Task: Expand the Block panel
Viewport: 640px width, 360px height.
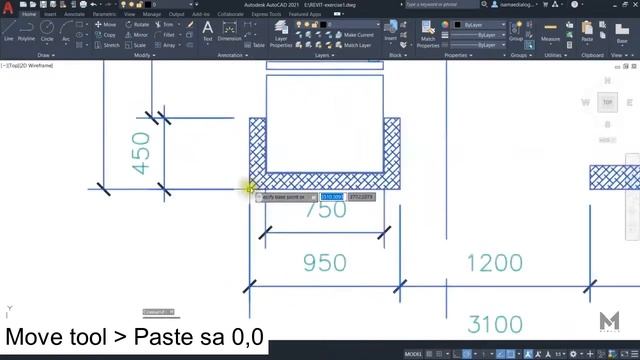Action: click(398, 55)
